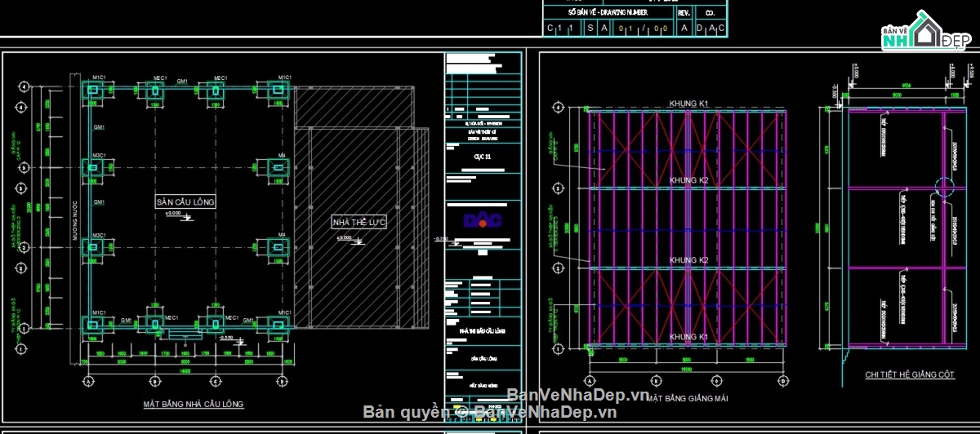Select the M4 footing on grid axis 2
The width and height of the screenshot is (980, 434).
278,247
